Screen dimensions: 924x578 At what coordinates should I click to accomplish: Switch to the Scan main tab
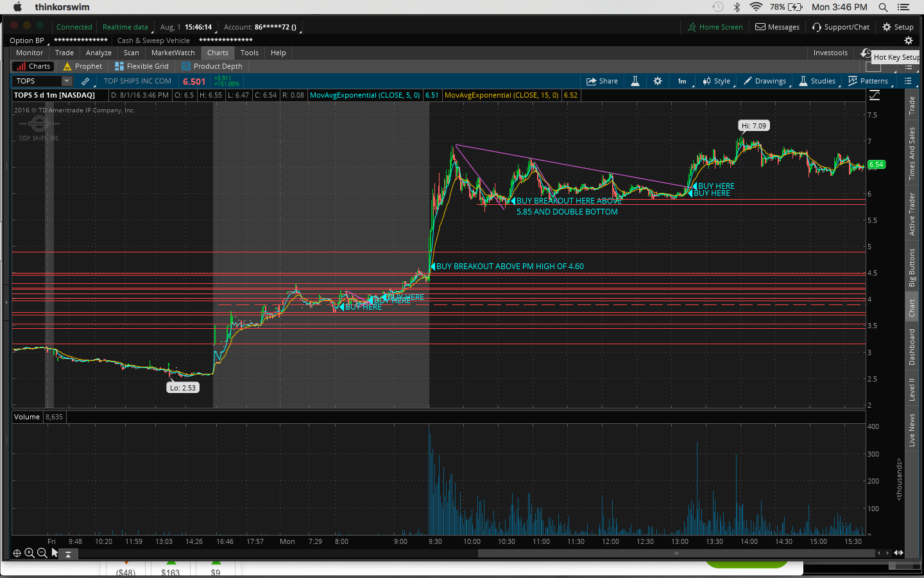pos(132,53)
